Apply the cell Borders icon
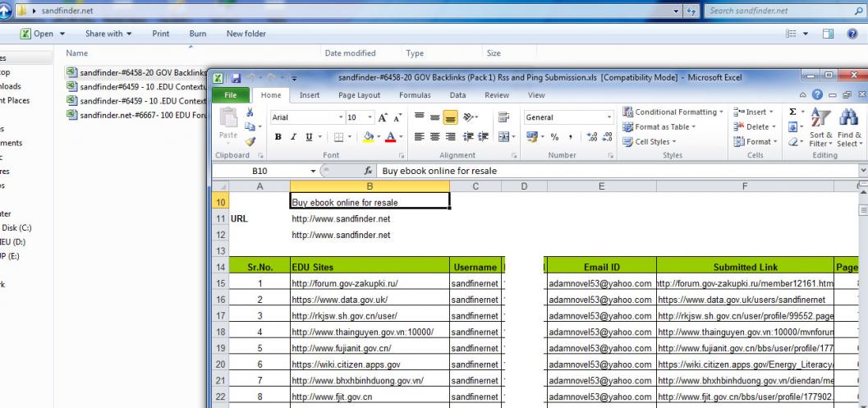 (338, 137)
